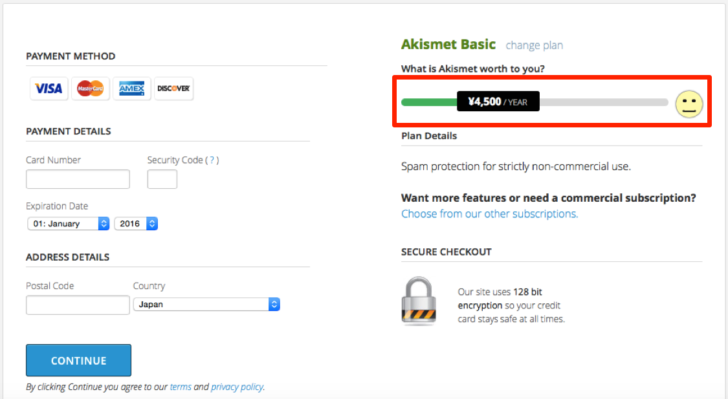This screenshot has width=728, height=399.
Task: Click the green portion of the price slider
Action: [x=429, y=102]
